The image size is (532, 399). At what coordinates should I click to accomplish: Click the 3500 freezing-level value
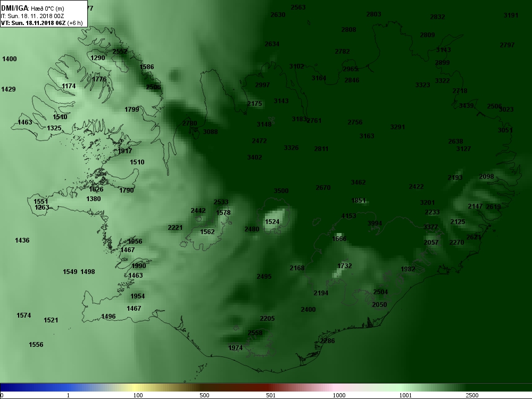click(281, 190)
